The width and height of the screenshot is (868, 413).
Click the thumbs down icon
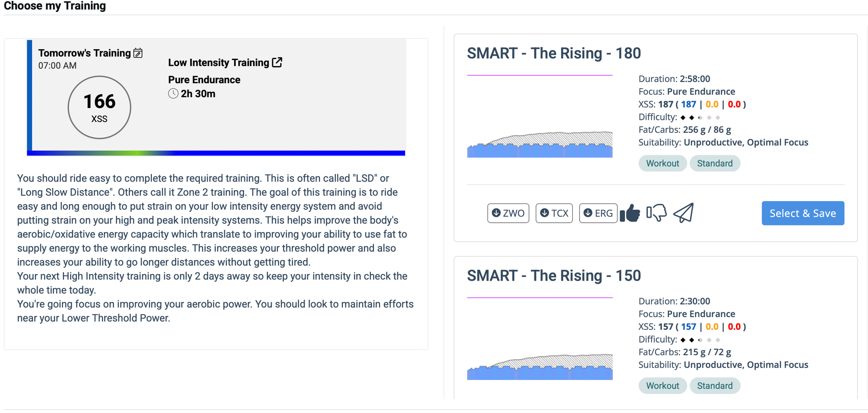click(656, 213)
